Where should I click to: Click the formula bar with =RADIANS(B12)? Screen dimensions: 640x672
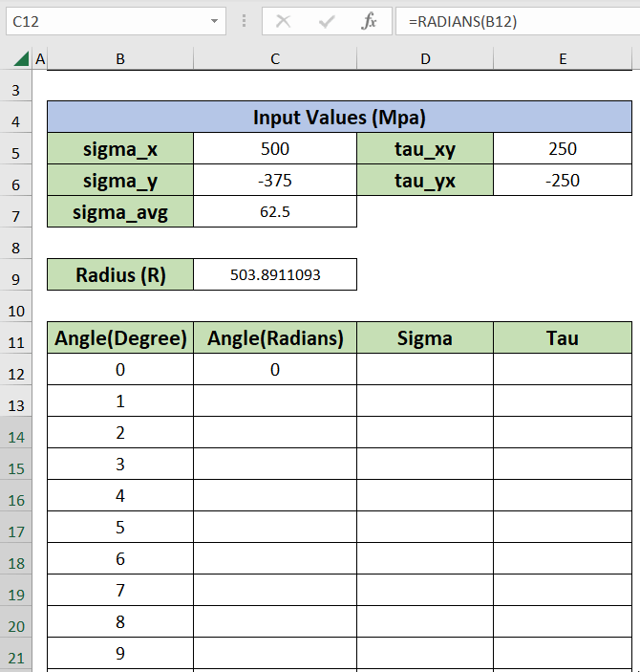point(516,21)
